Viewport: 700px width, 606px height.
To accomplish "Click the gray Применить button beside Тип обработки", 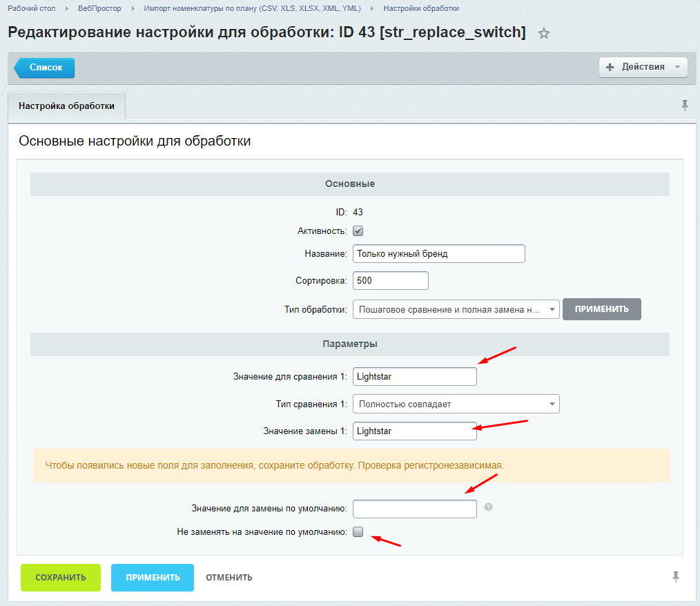I will pos(602,309).
